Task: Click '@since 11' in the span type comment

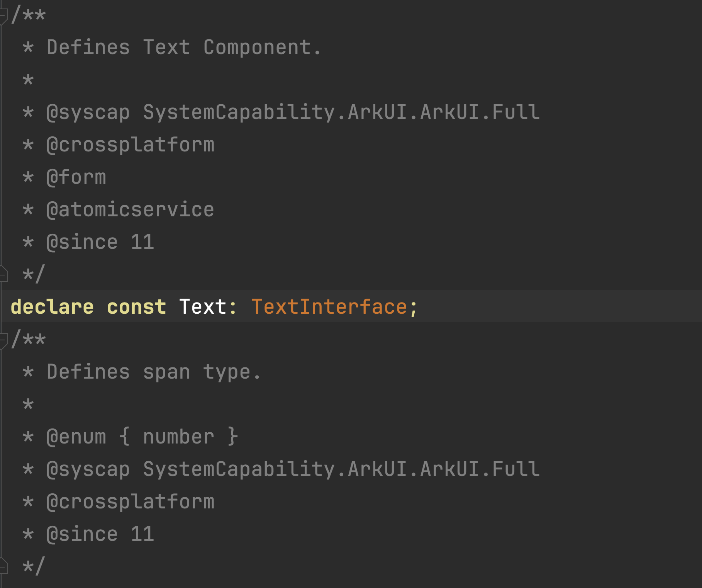Action: coord(100,534)
